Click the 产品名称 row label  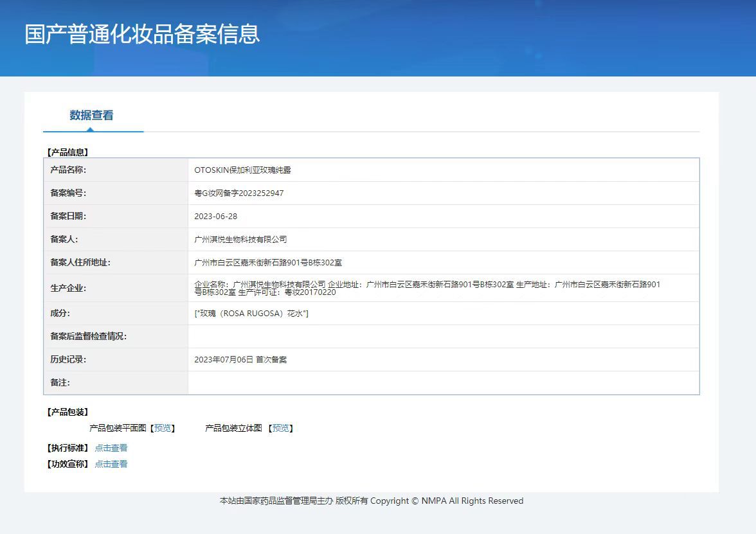point(68,170)
